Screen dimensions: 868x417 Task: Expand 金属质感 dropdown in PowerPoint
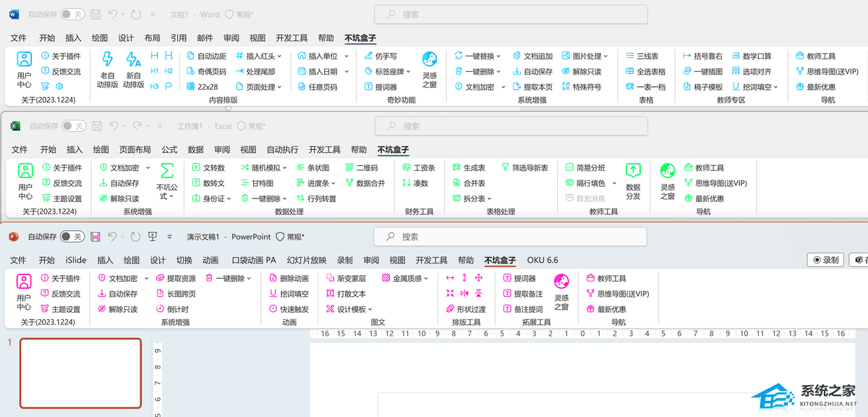pyautogui.click(x=426, y=278)
